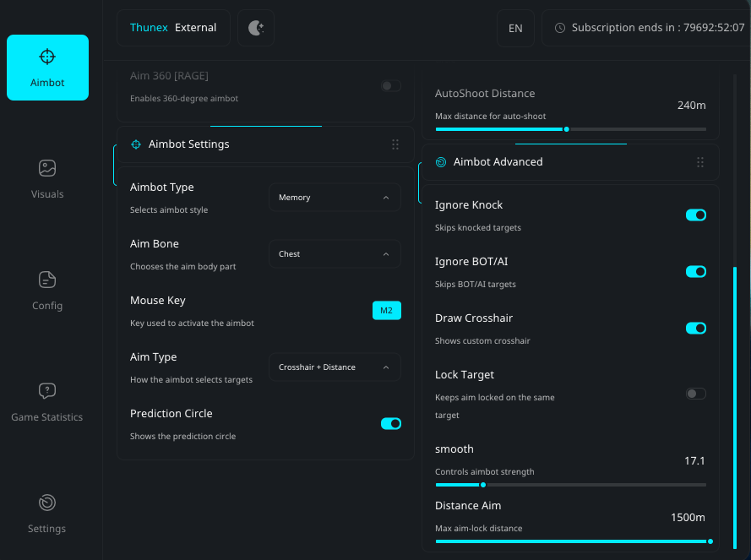Click the Thunex External title button
The image size is (751, 560).
click(x=173, y=28)
